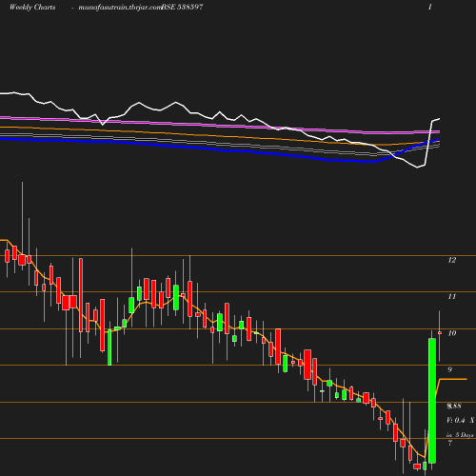Click the price axis label 10
The image size is (476, 476).
click(452, 333)
